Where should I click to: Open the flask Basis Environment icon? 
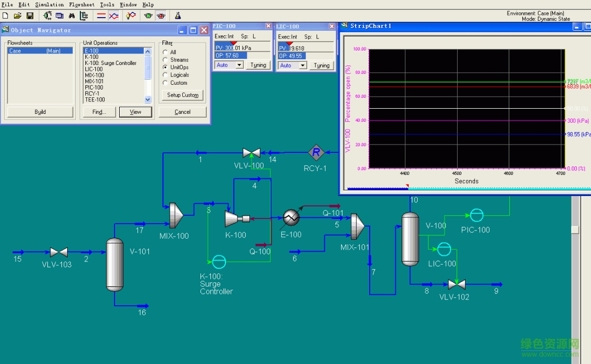pyautogui.click(x=178, y=16)
